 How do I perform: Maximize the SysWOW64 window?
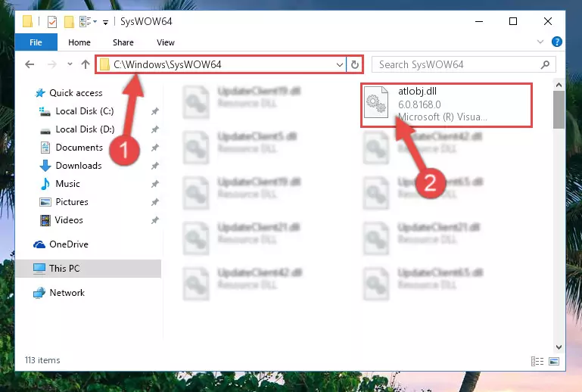click(513, 21)
